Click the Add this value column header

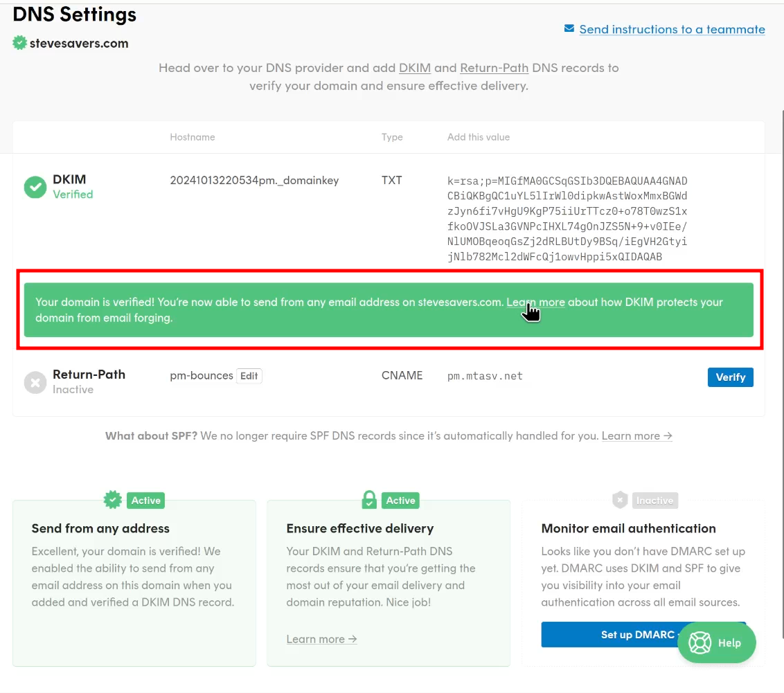pyautogui.click(x=479, y=137)
